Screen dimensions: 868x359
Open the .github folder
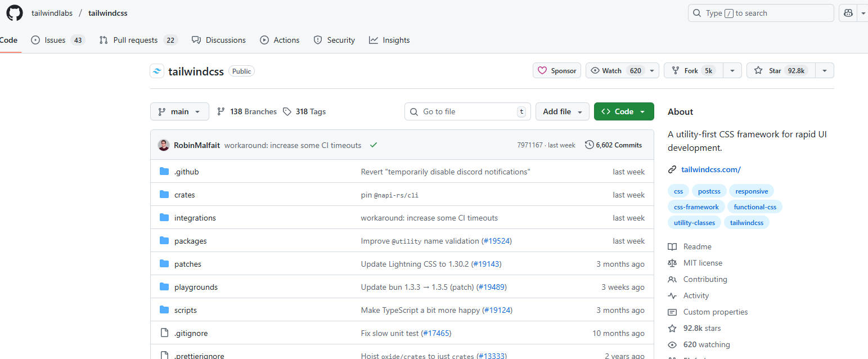(x=186, y=172)
